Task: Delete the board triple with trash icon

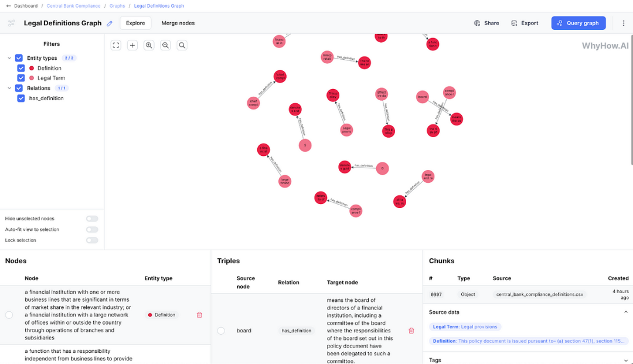Action: point(411,331)
